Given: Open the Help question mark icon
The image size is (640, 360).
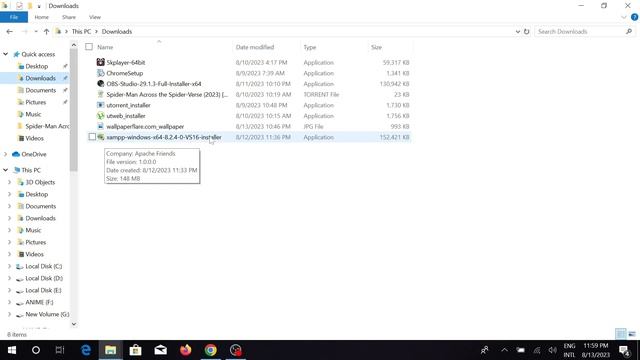Looking at the screenshot, I should (x=634, y=17).
